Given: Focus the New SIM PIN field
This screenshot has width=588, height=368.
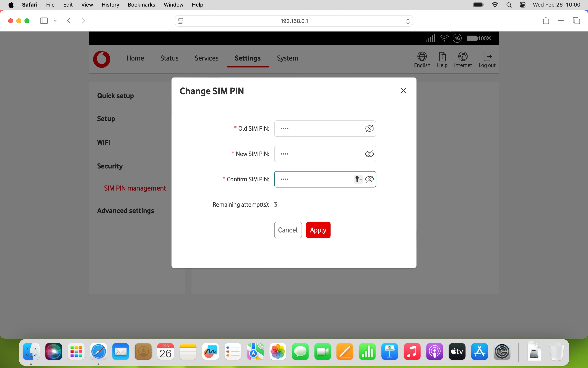Looking at the screenshot, I should coord(325,154).
